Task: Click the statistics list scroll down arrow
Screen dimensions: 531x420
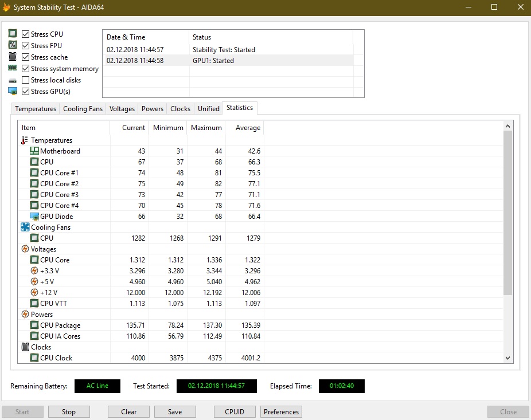Action: [x=507, y=358]
